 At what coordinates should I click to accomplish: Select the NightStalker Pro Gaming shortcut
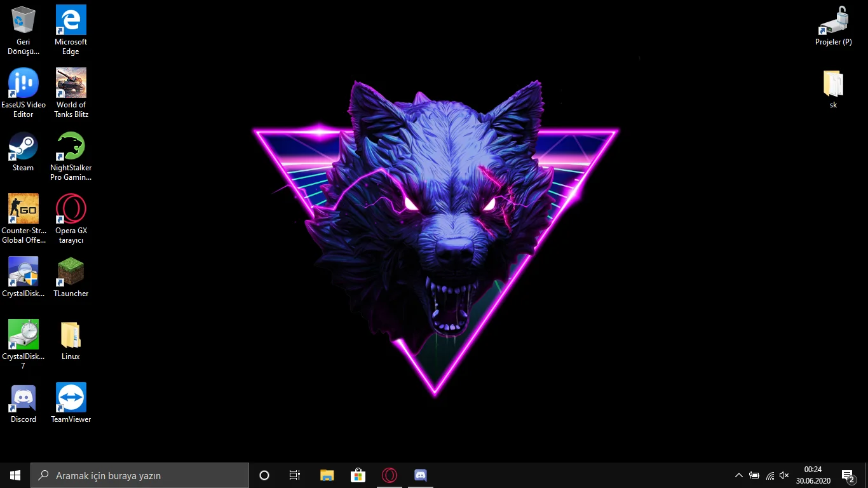pos(71,156)
